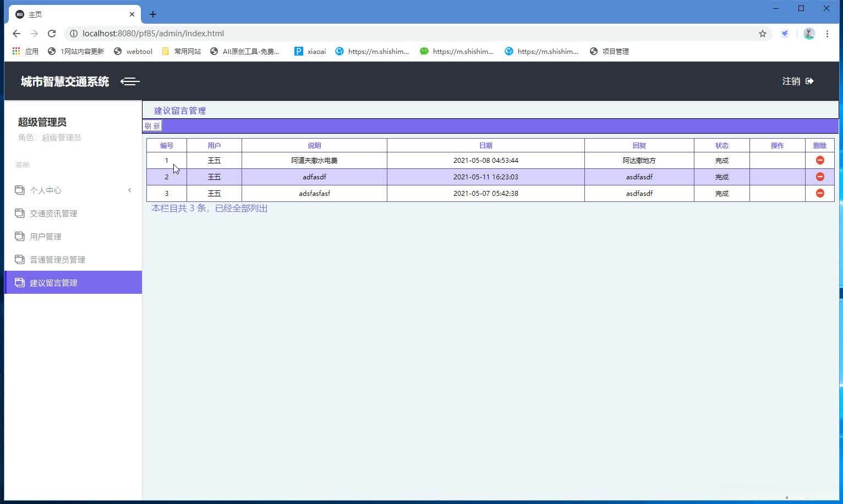The width and height of the screenshot is (843, 504).
Task: Switch to the 主页 browser tab
Action: [x=75, y=14]
